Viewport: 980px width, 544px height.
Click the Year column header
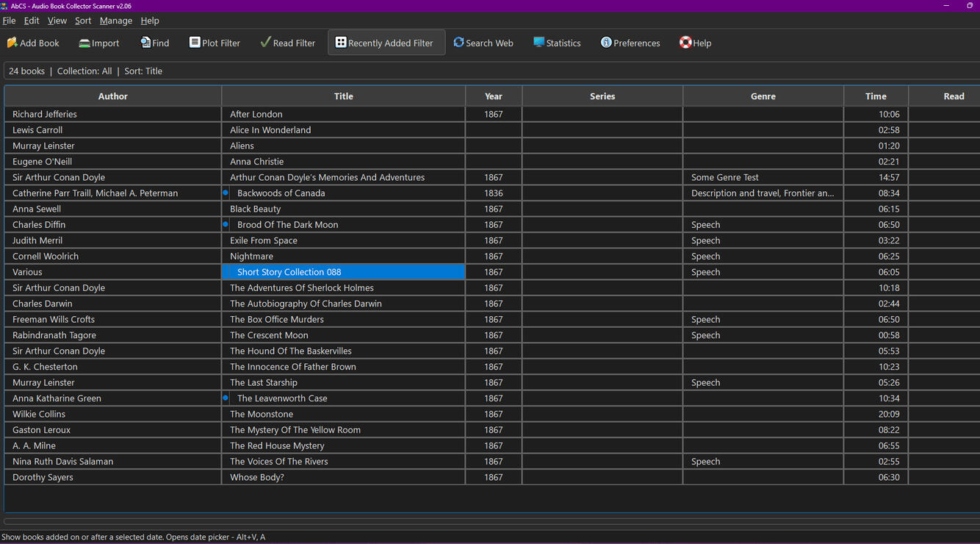[x=494, y=96]
